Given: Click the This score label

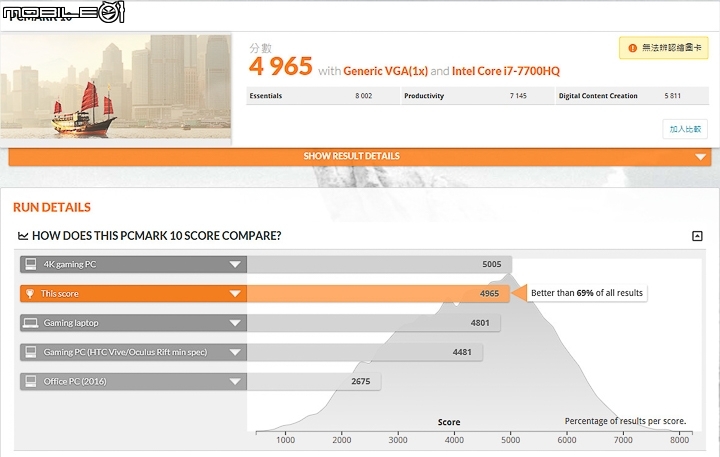Looking at the screenshot, I should pos(59,294).
